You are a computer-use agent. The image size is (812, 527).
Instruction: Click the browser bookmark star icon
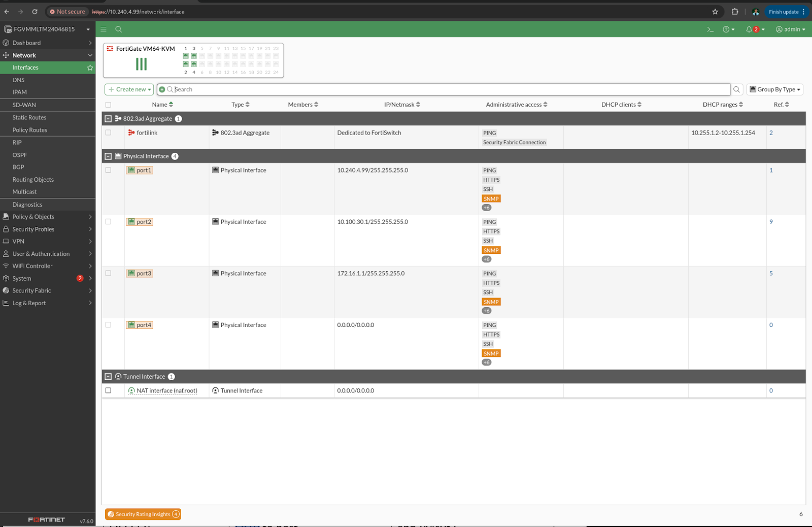pyautogui.click(x=715, y=12)
